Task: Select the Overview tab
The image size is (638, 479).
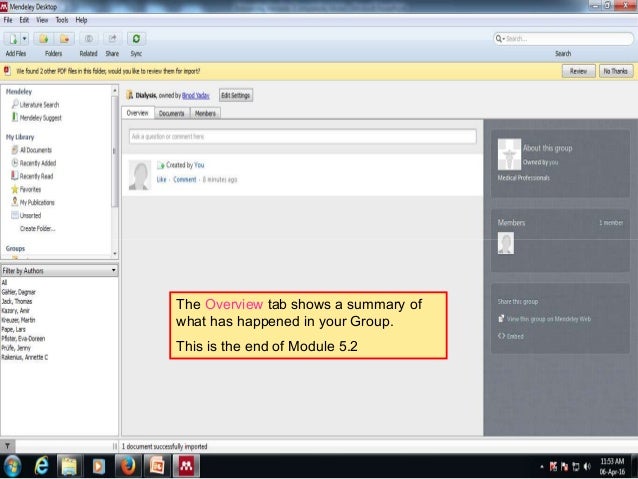Action: coord(138,113)
